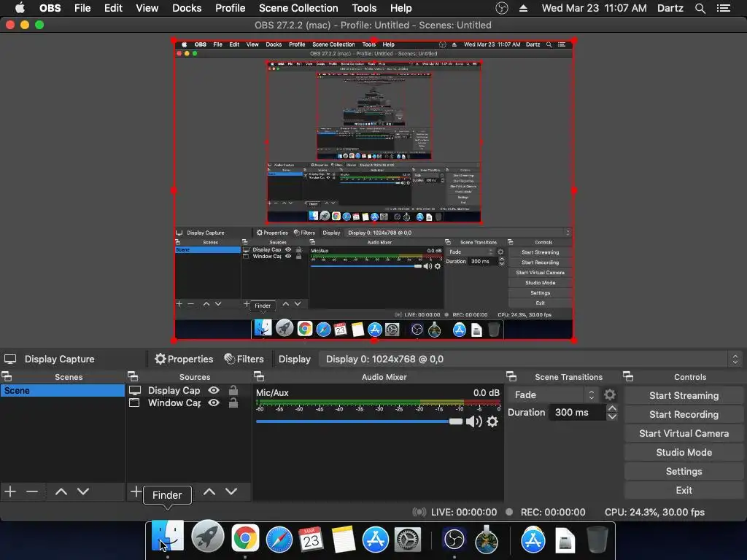Unlock the Display Capture source
The height and width of the screenshot is (560, 747).
tap(233, 390)
